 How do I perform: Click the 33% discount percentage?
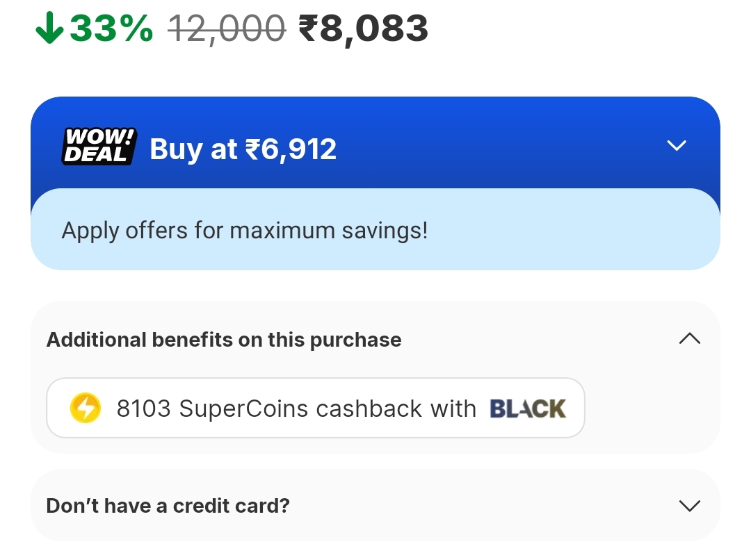(111, 28)
